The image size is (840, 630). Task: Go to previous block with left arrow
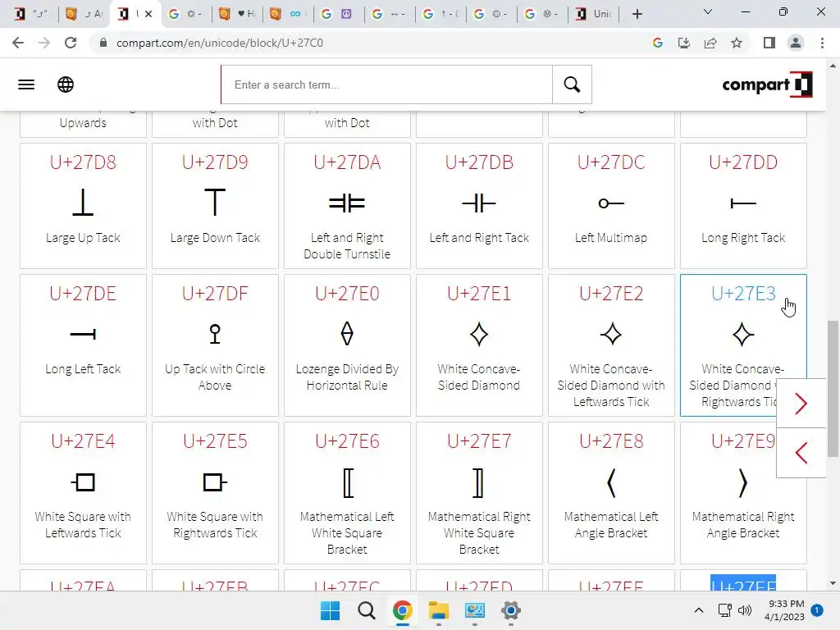click(801, 453)
